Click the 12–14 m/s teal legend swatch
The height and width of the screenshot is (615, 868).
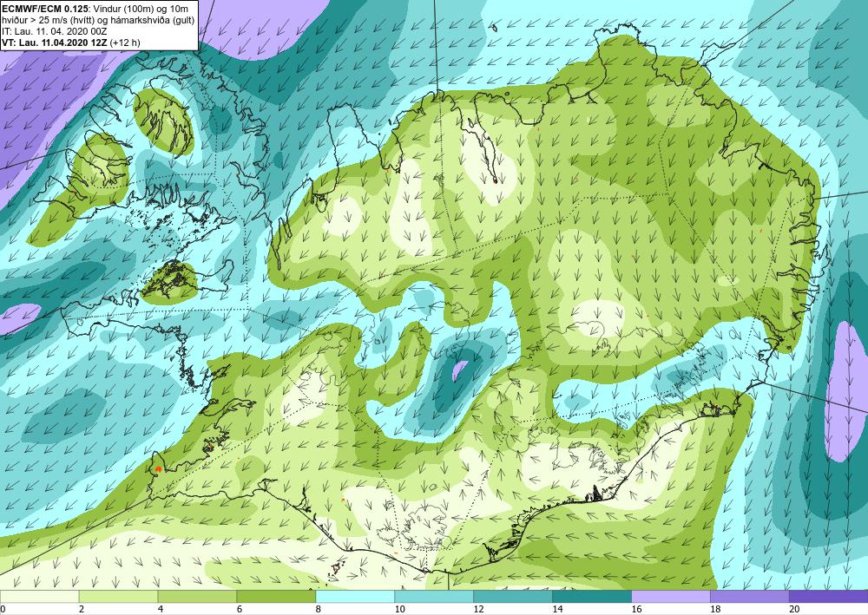513,596
